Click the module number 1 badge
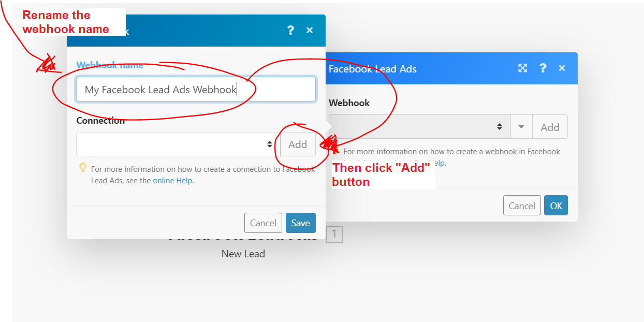Image resolution: width=644 pixels, height=322 pixels. click(334, 235)
